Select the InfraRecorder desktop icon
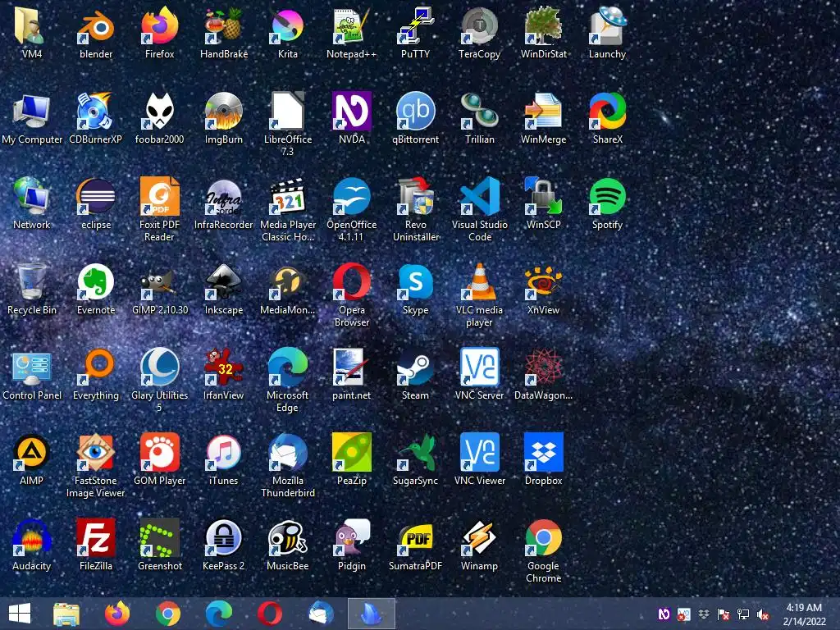 (x=223, y=197)
